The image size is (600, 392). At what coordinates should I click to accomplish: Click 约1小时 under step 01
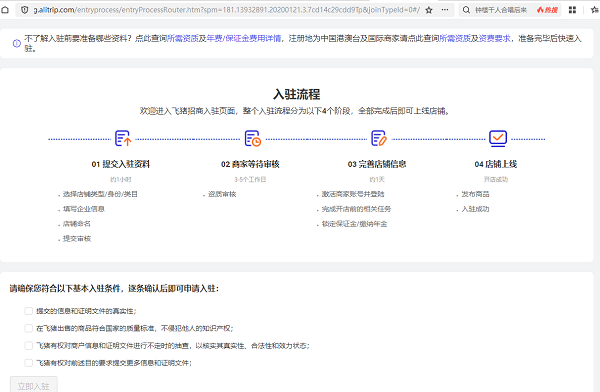point(121,179)
